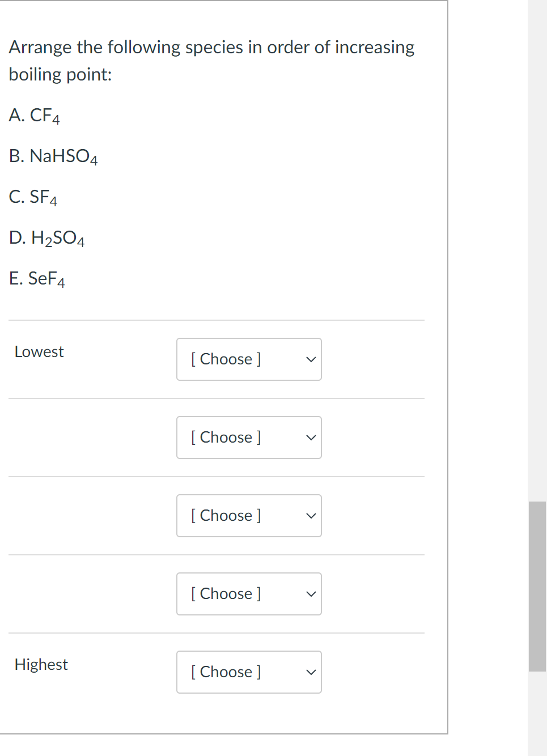
Task: Click the chevron on the fourth dropdown
Action: point(311,594)
